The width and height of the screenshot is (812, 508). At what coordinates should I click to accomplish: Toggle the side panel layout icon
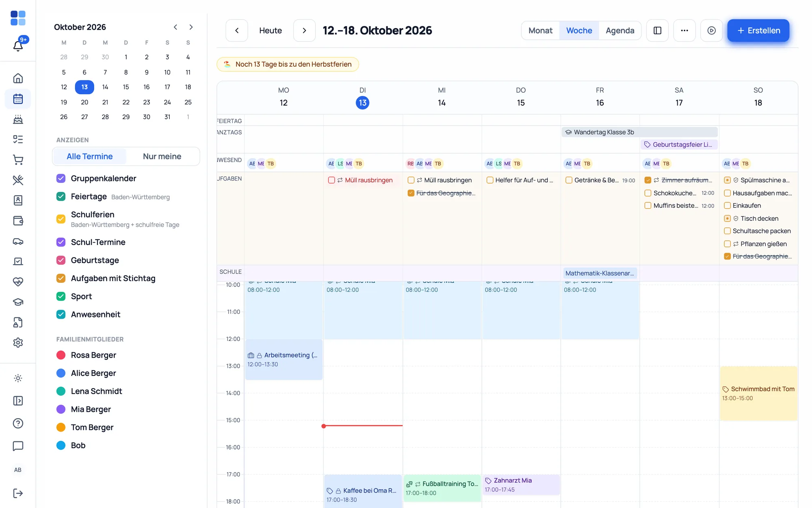pyautogui.click(x=657, y=30)
